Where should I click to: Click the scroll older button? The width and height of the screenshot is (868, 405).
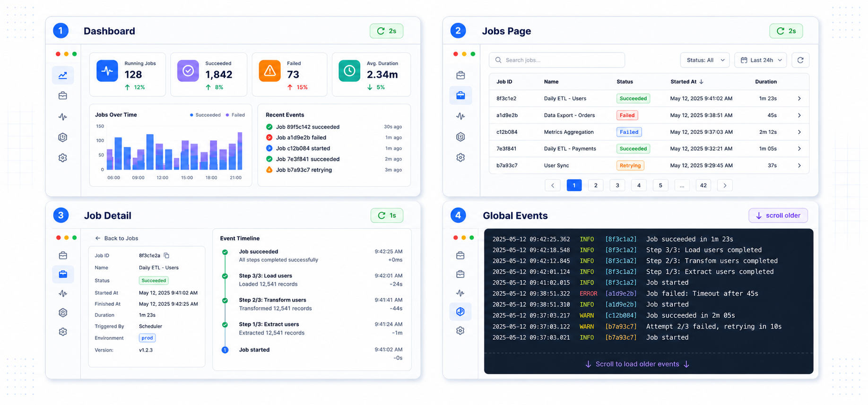(x=778, y=215)
